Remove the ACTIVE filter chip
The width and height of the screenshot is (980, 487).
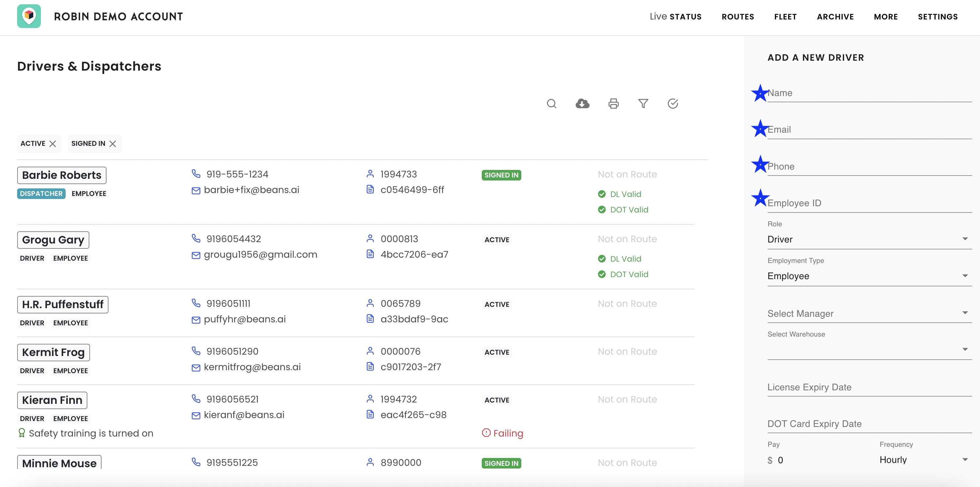[52, 144]
